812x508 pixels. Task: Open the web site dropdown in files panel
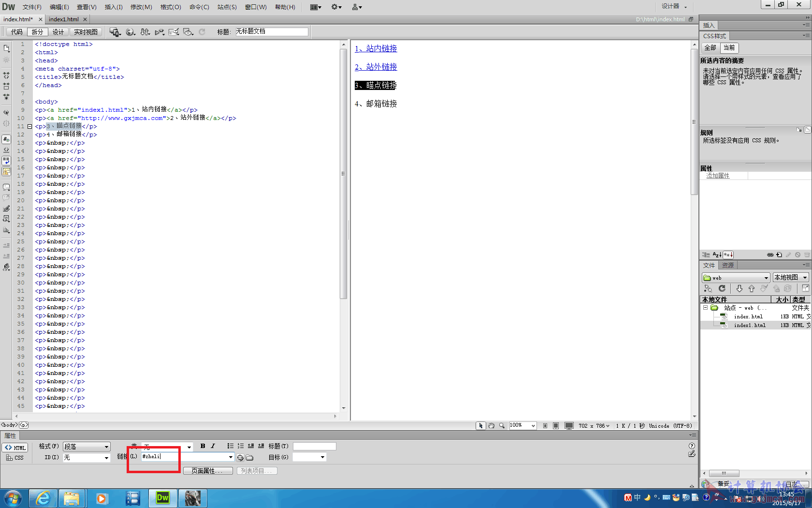736,278
